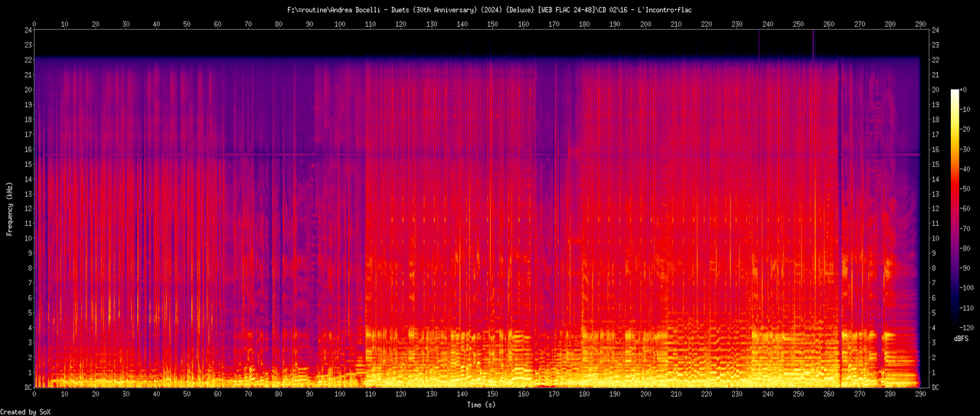This screenshot has height=416, width=980.
Task: Click "24" on the right frequency axis
Action: click(x=936, y=30)
